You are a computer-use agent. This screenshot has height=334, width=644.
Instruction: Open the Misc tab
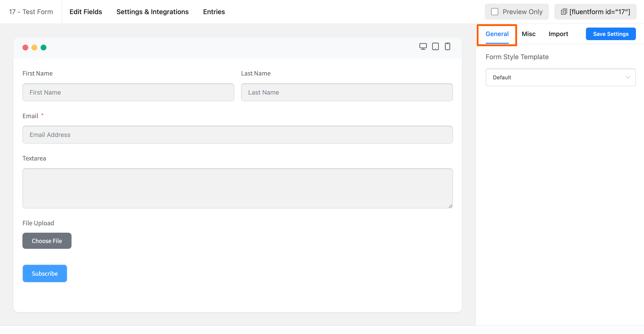[529, 34]
